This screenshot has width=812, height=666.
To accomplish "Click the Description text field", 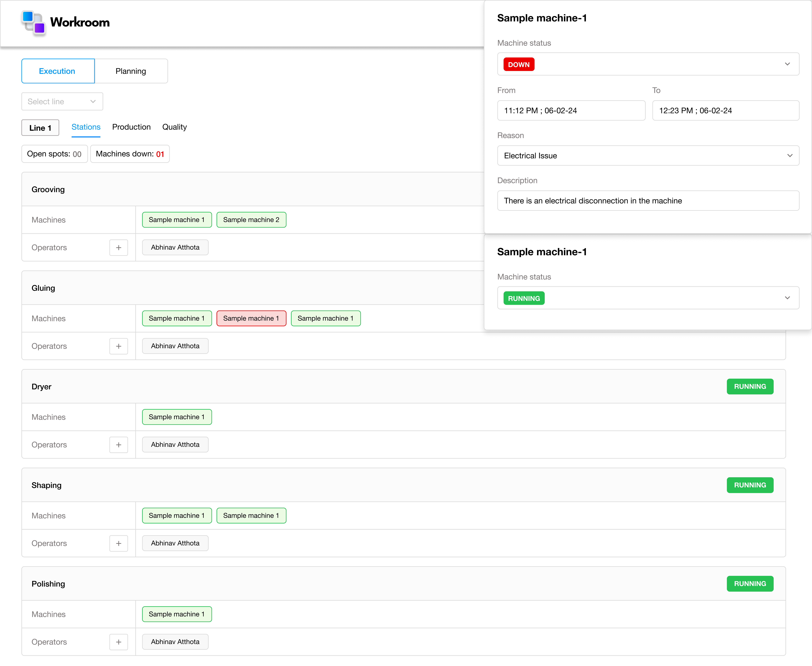I will click(648, 201).
